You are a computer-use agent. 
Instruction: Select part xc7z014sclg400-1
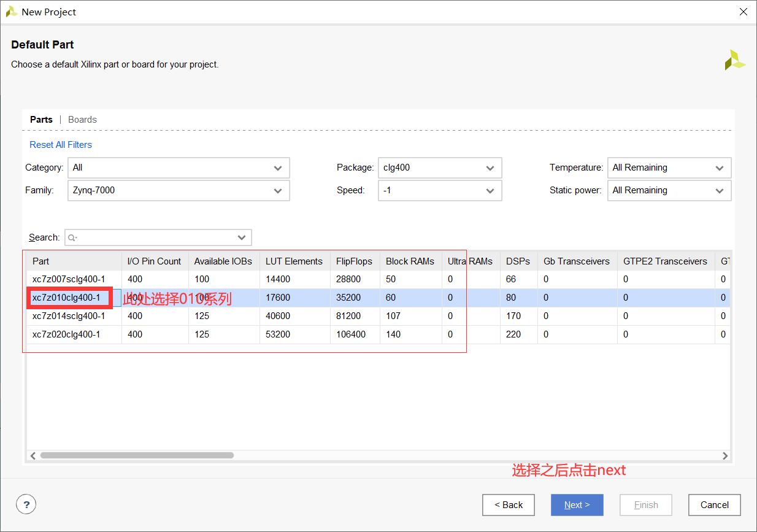coord(69,316)
